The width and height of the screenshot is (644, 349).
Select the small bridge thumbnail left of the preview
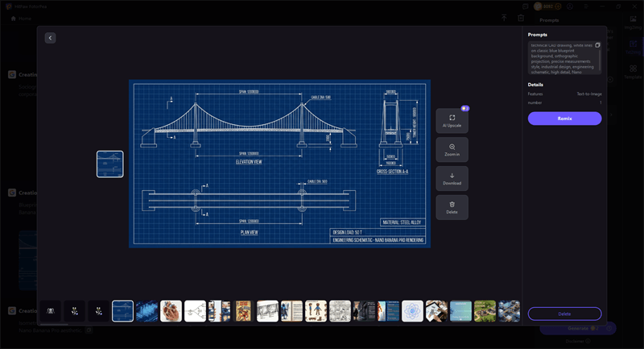(x=110, y=164)
